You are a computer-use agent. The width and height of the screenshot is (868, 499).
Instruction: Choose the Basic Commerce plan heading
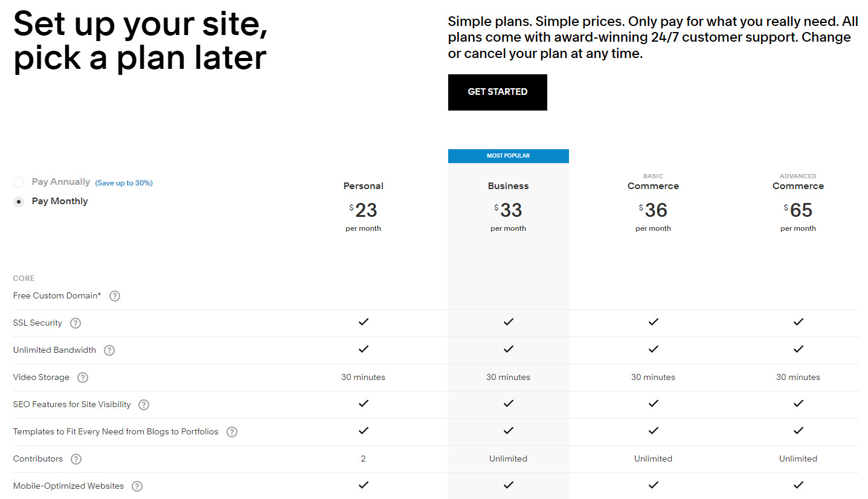click(x=653, y=186)
